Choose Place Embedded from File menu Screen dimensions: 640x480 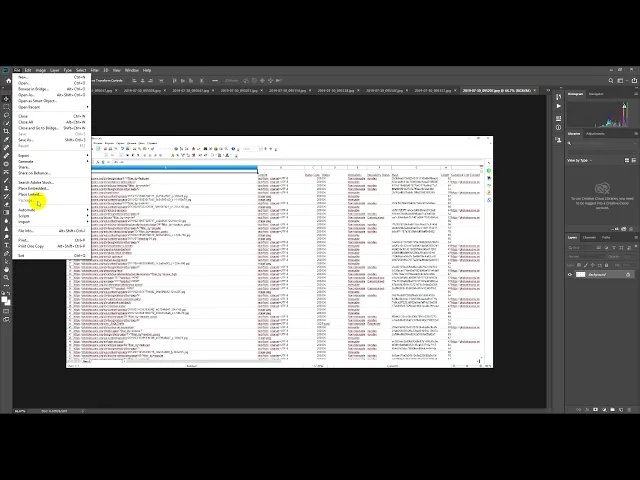coord(52,189)
